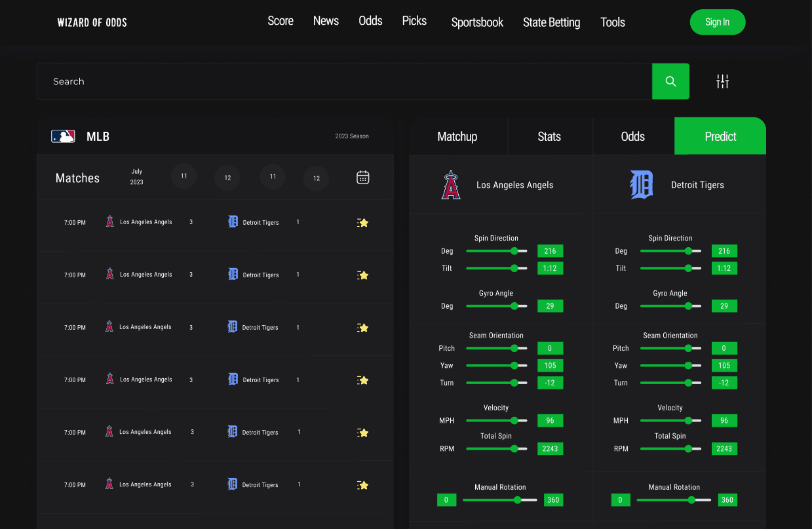Click the Tigers logo in last match row

coord(232,484)
